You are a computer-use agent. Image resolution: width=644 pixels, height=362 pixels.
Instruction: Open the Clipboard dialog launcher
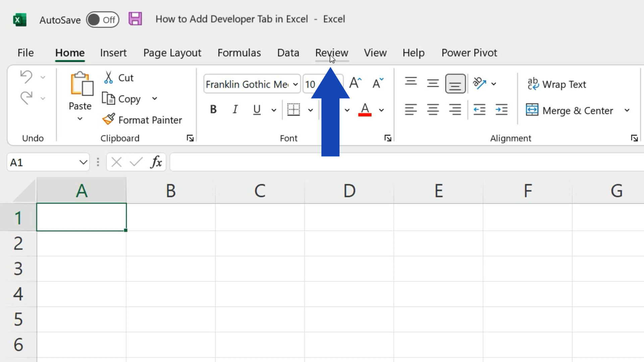click(190, 138)
